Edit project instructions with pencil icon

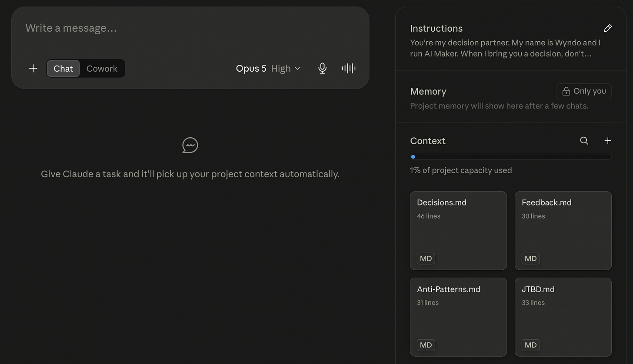[608, 28]
